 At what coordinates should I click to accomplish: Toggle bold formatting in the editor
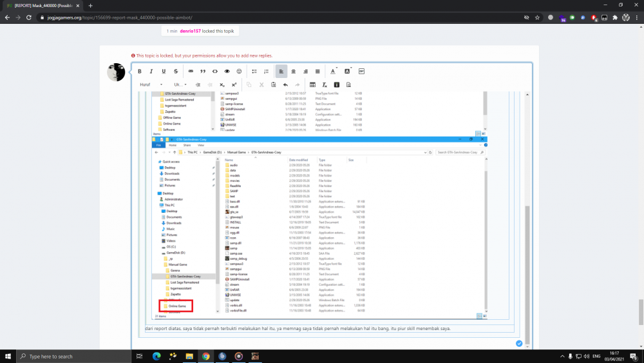point(140,72)
